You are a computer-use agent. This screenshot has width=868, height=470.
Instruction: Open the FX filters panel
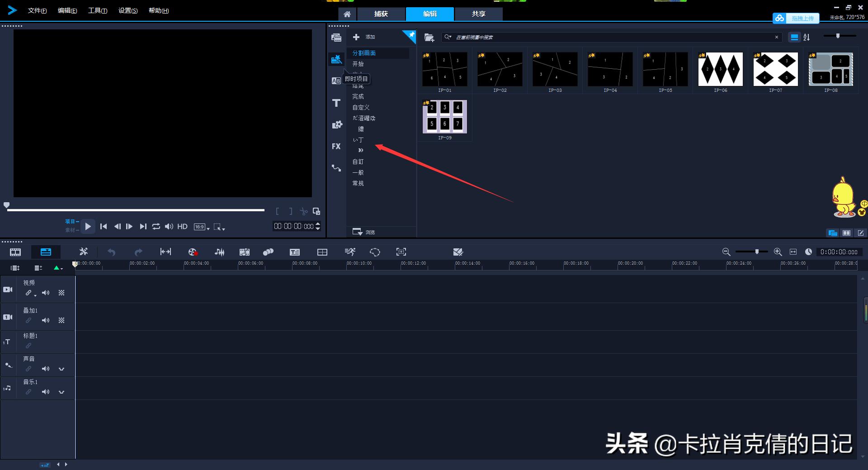coord(336,146)
